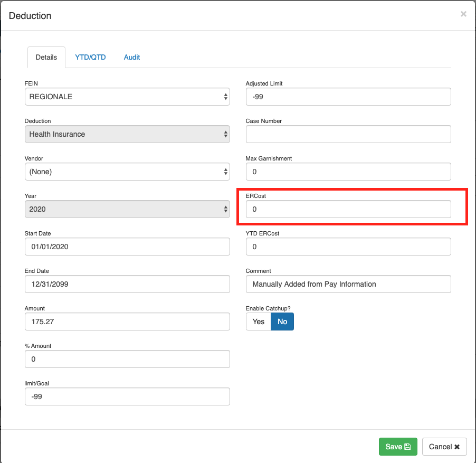
Task: Select the Details tab
Action: tap(46, 58)
